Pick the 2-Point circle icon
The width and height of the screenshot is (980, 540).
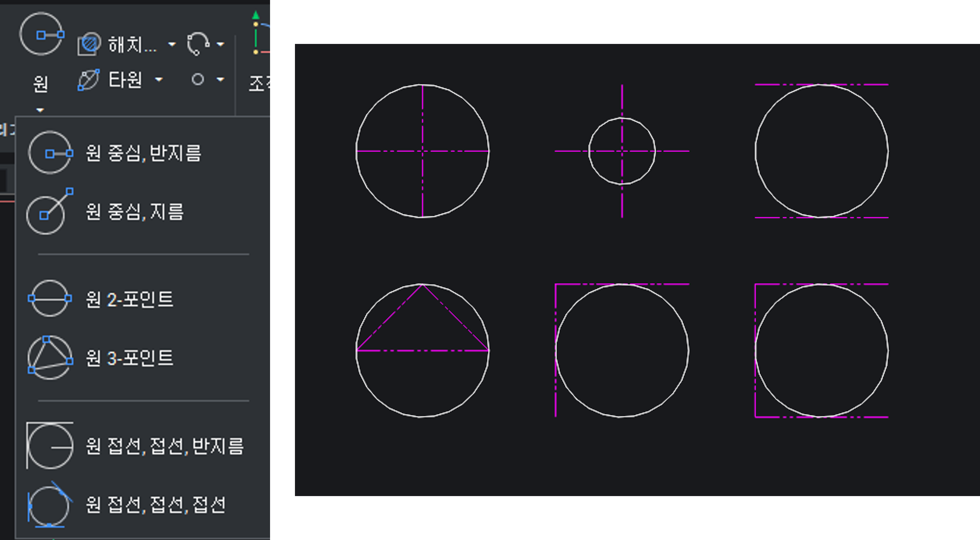pyautogui.click(x=50, y=299)
